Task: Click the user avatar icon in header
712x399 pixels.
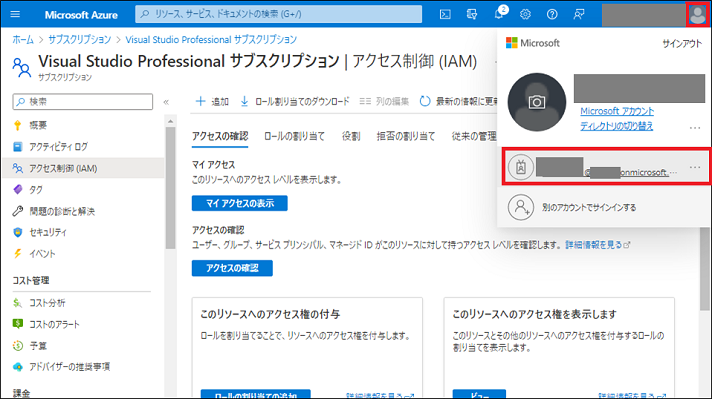Action: click(697, 14)
